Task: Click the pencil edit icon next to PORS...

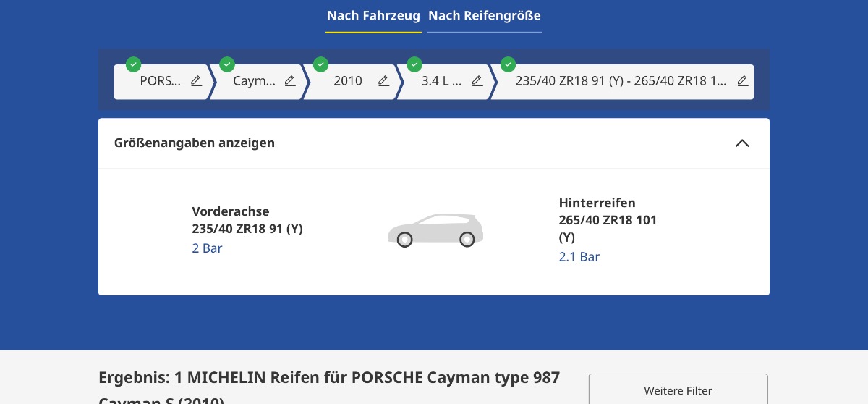Action: click(x=196, y=81)
